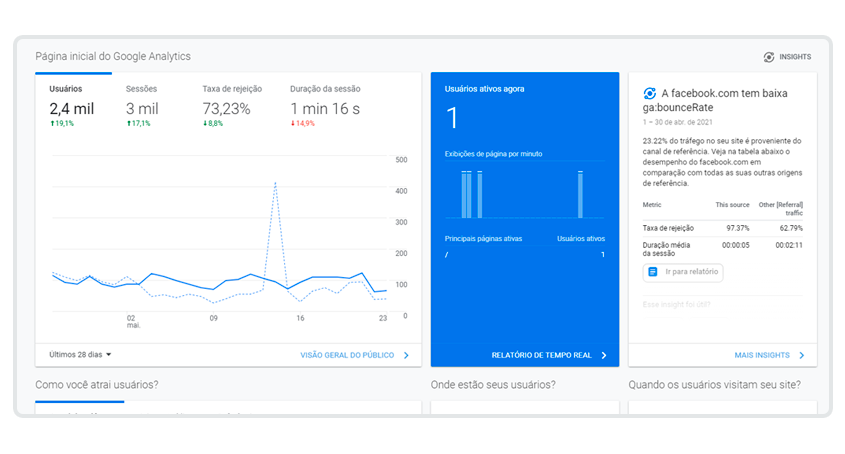Click the Página inicial do Google Analytics title
This screenshot has height=454, width=845.
coord(113,56)
